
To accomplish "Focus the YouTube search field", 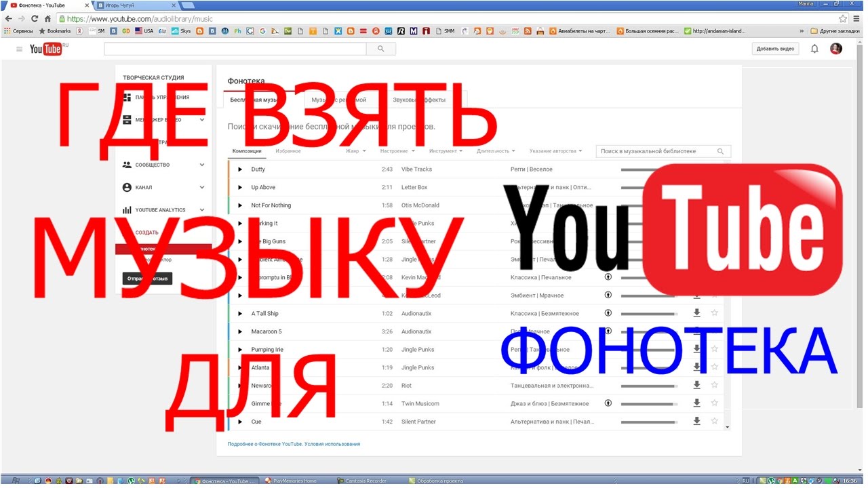I will coord(235,49).
